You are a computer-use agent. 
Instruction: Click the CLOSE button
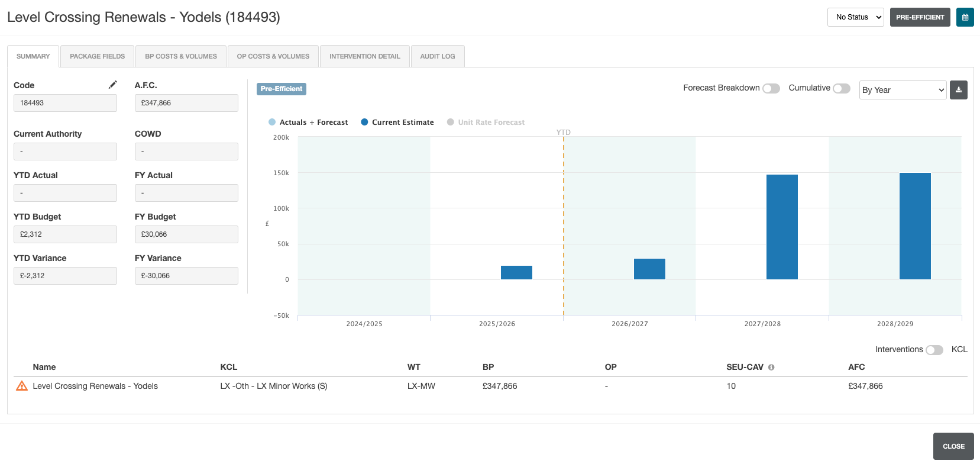click(953, 446)
